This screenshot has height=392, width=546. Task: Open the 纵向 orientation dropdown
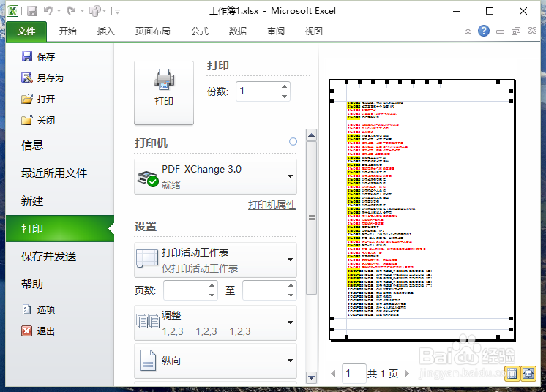[x=215, y=361]
